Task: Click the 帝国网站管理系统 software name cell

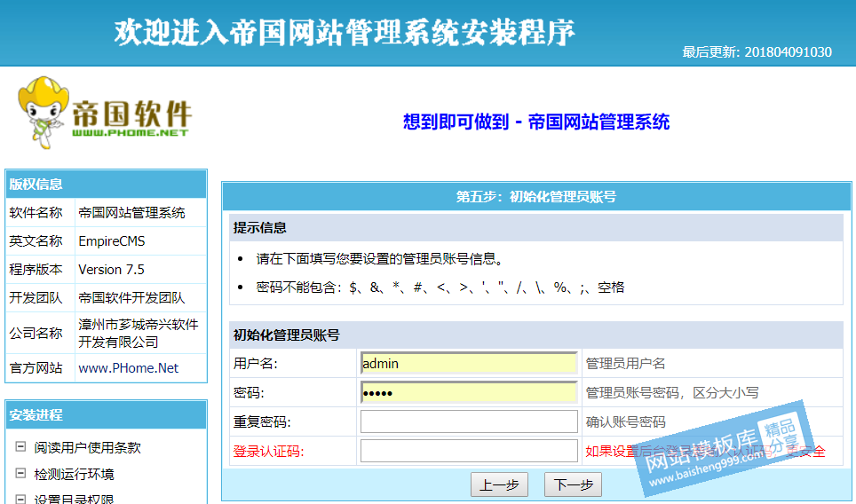Action: 140,213
